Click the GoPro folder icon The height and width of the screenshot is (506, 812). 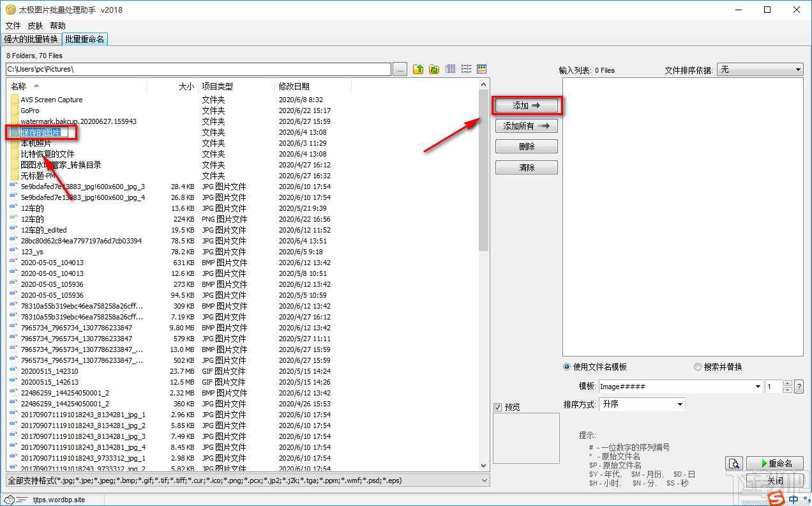click(14, 111)
